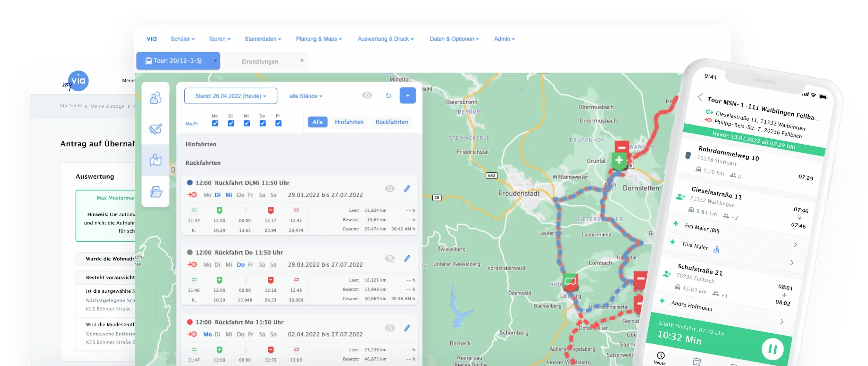The width and height of the screenshot is (868, 366).
Task: Switch to the Einstellungen tab
Action: (x=260, y=62)
